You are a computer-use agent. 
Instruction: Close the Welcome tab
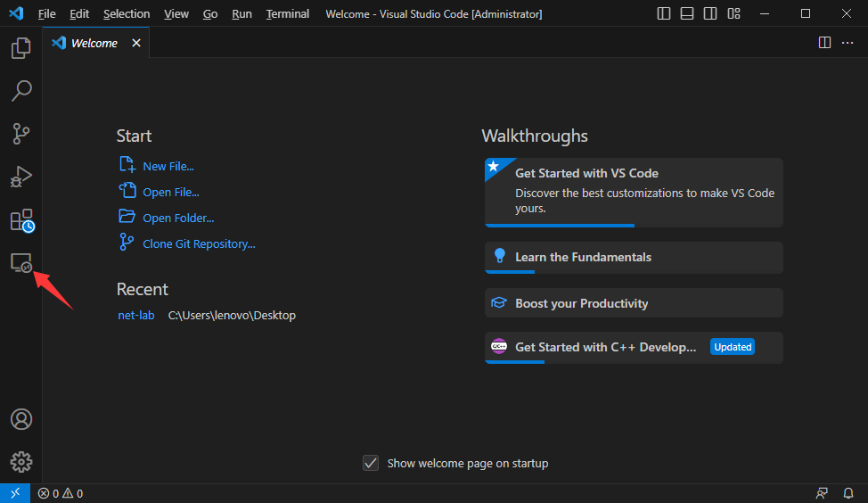[136, 43]
